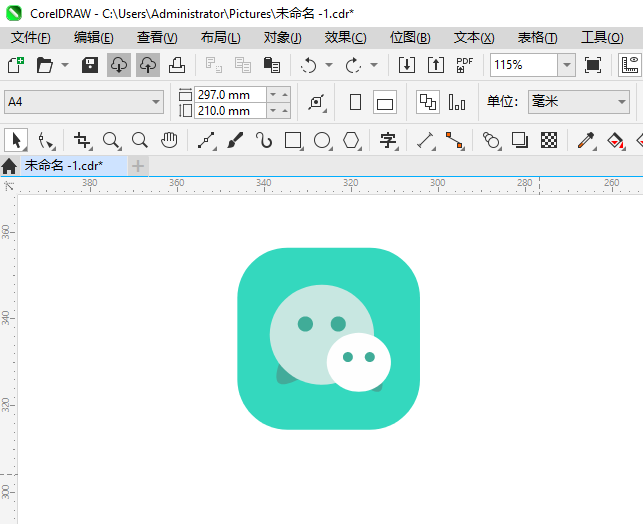Open the 布局(L) menu
Viewport: 643px width, 524px height.
coord(220,38)
